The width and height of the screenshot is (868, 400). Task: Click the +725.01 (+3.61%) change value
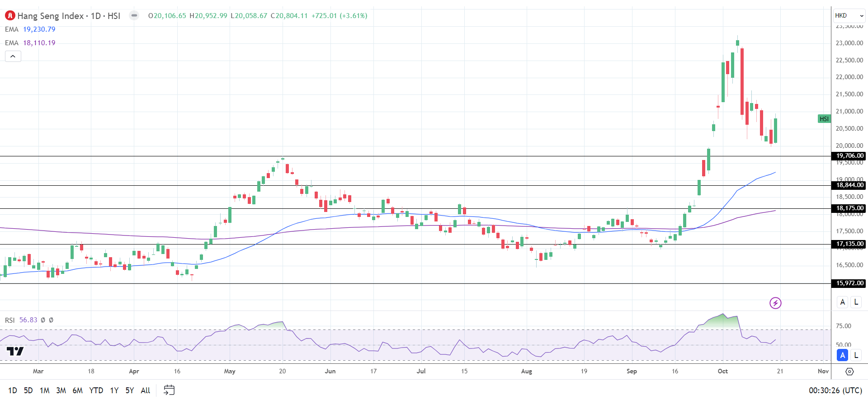[339, 16]
